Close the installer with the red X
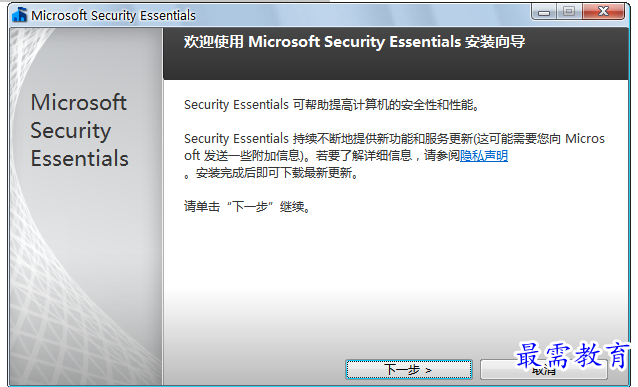The width and height of the screenshot is (638, 387). click(603, 12)
